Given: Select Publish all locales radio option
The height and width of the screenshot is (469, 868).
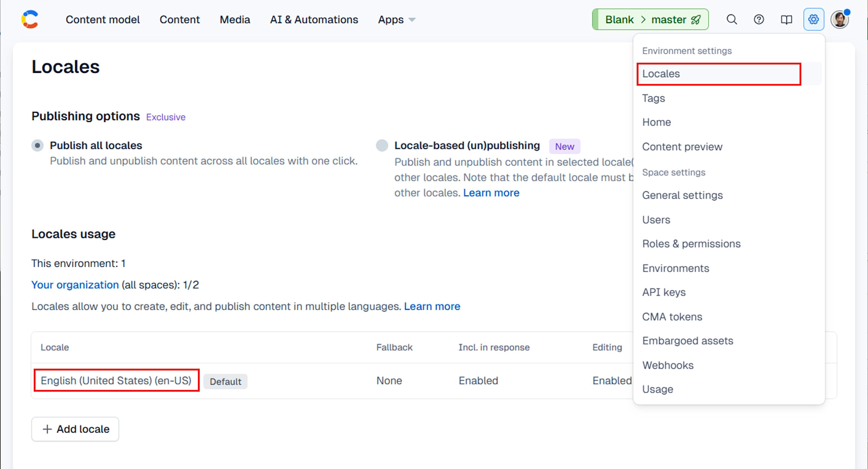Looking at the screenshot, I should tap(38, 145).
